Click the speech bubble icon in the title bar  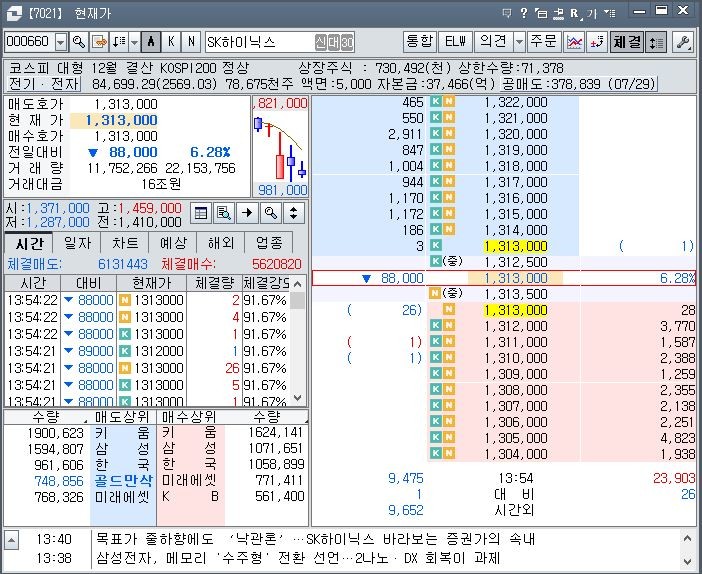click(507, 13)
